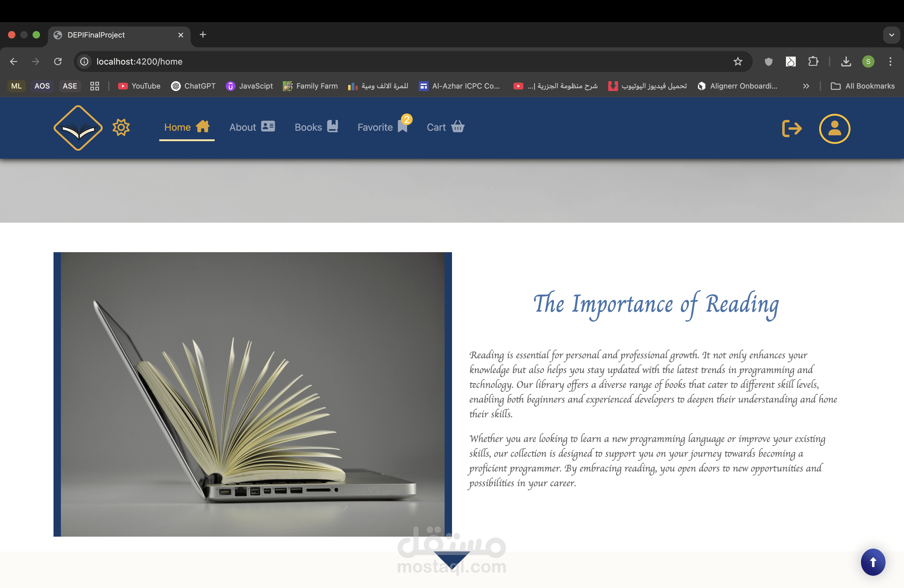Click the logout arrow icon

coord(792,128)
